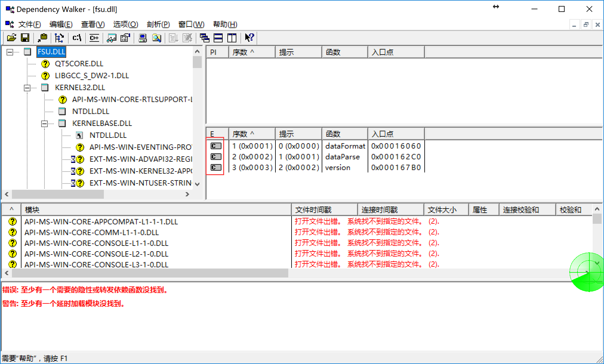Click the Tile Horizontally toolbar icon
Image resolution: width=604 pixels, height=364 pixels.
point(218,38)
